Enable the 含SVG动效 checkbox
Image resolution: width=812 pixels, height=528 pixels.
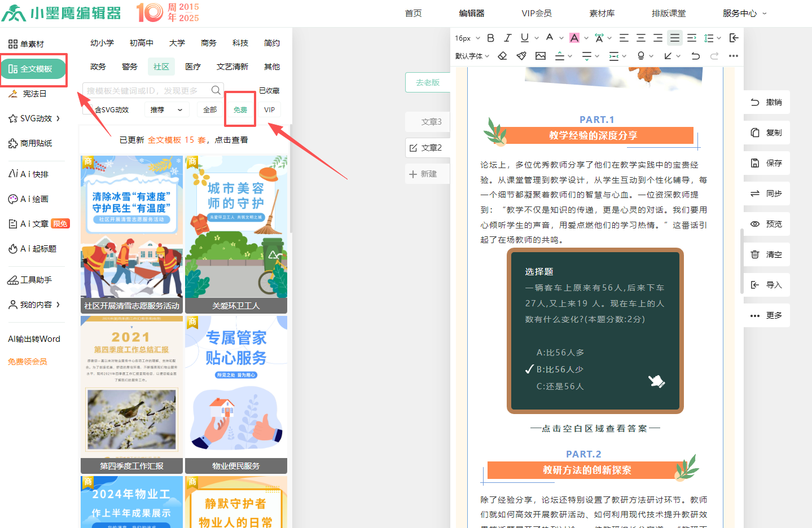[x=88, y=109]
